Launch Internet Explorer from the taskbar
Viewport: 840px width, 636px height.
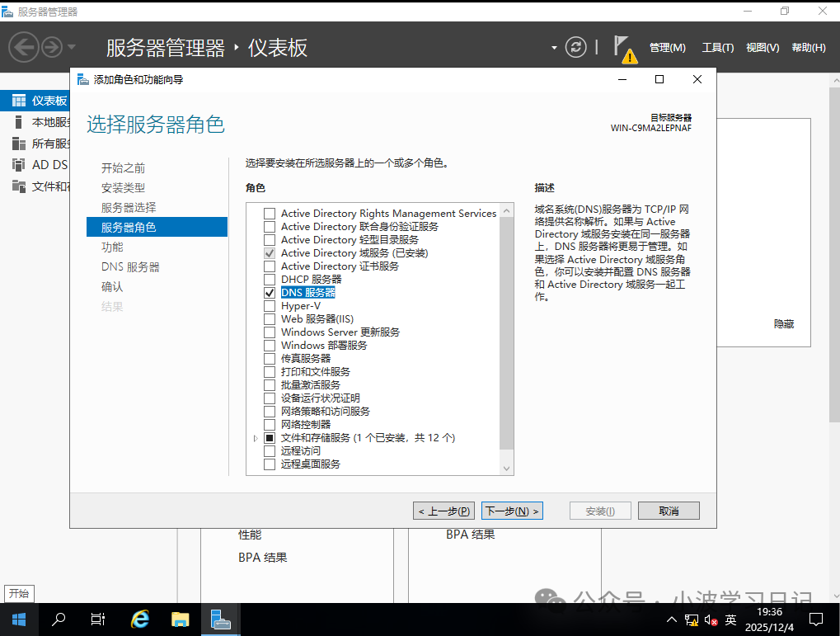(139, 619)
